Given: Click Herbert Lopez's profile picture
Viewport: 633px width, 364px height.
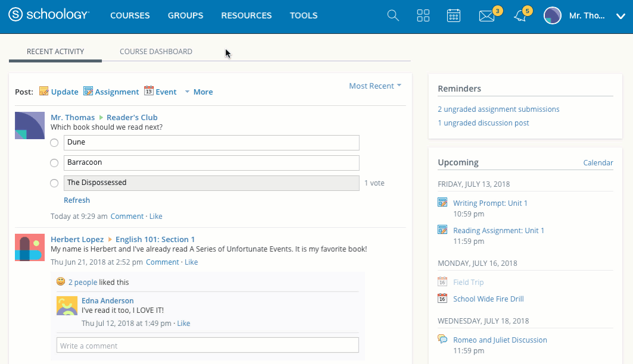Looking at the screenshot, I should click(30, 247).
